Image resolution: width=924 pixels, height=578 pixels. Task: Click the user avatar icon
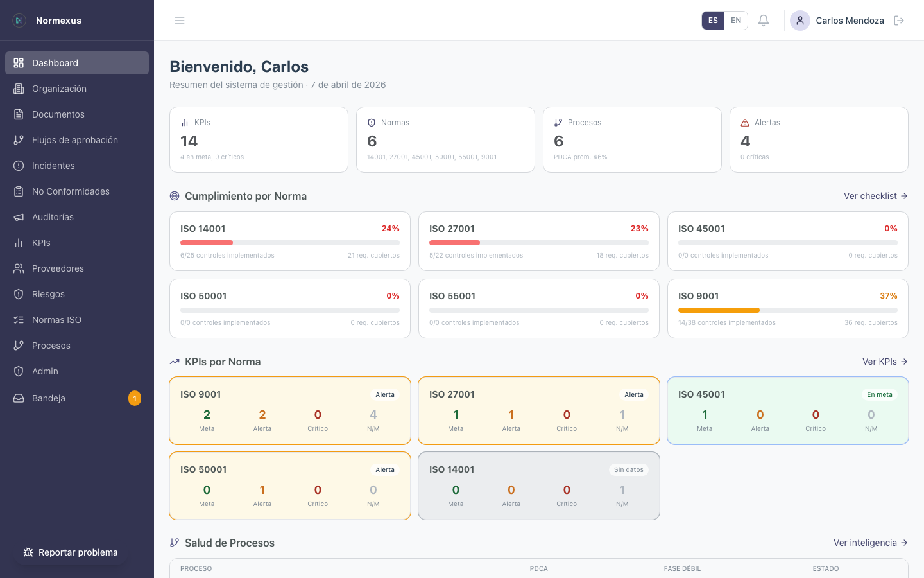pos(800,21)
